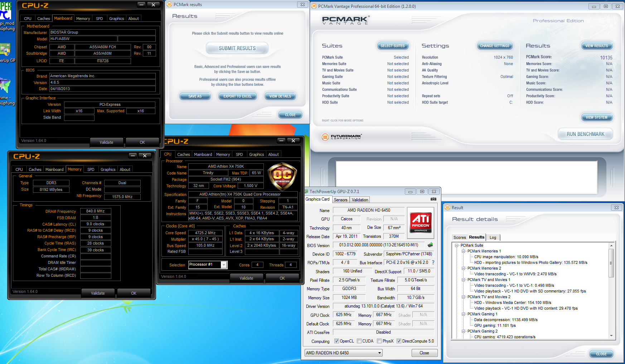The width and height of the screenshot is (625, 364).
Task: Click the Bus Interface question mark icon
Action: (x=433, y=262)
